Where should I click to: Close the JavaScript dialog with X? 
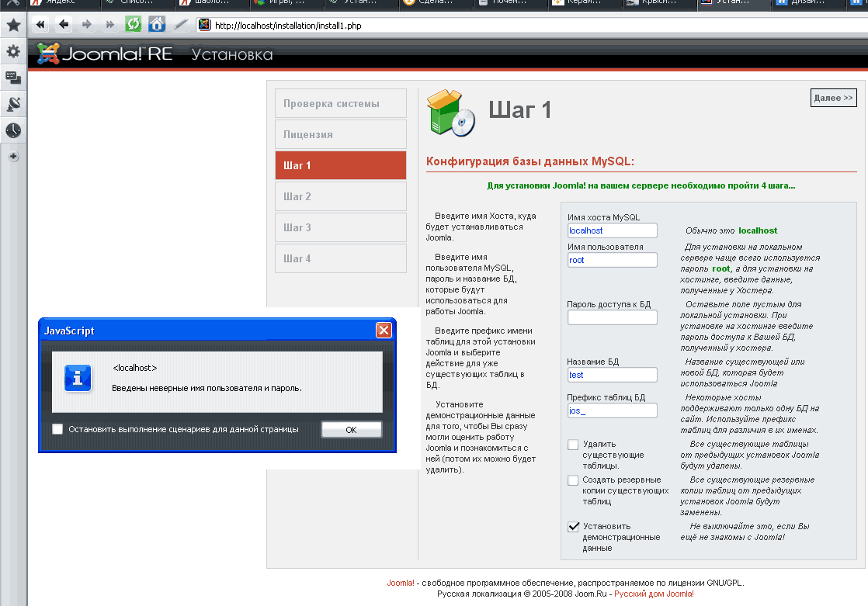[x=384, y=331]
